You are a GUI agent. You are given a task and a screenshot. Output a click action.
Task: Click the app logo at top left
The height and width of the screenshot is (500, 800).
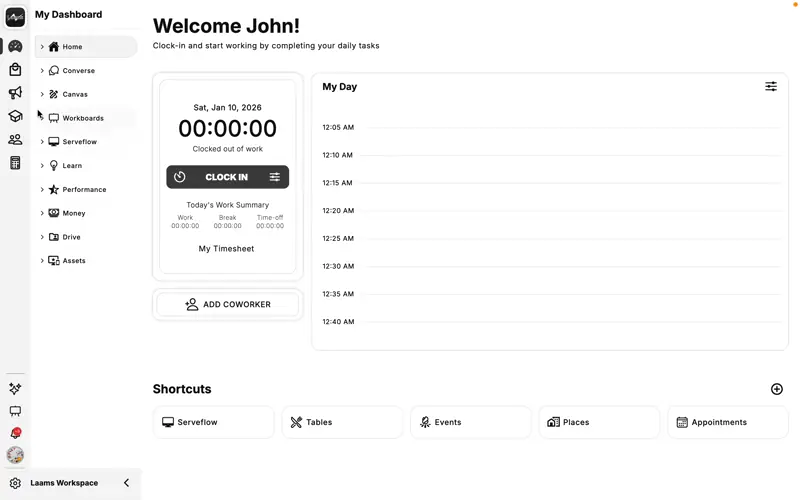coord(15,17)
